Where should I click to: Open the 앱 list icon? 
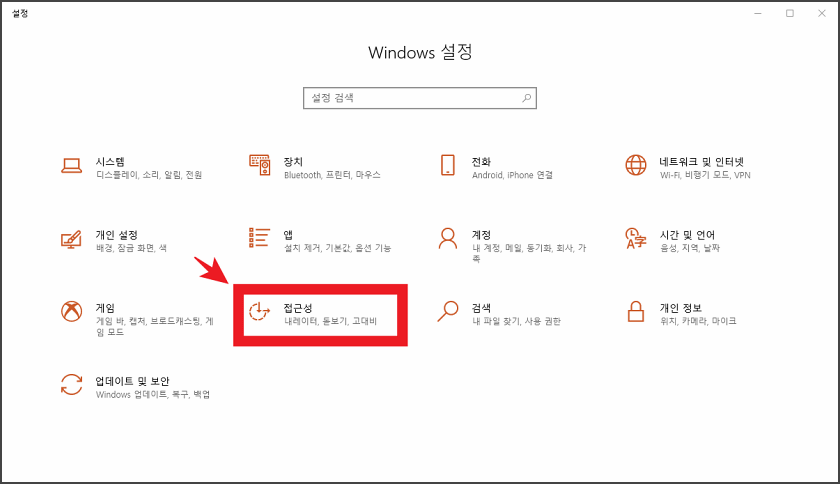point(259,238)
